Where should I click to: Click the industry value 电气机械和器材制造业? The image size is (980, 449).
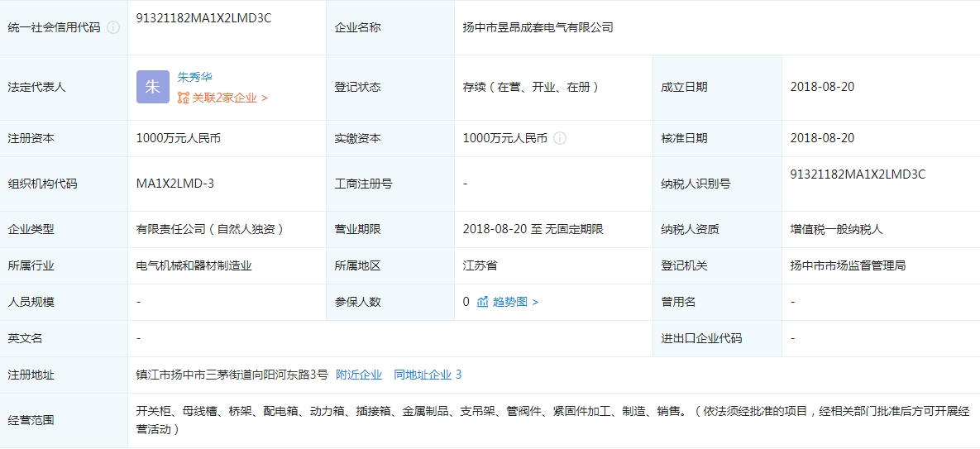pos(194,265)
